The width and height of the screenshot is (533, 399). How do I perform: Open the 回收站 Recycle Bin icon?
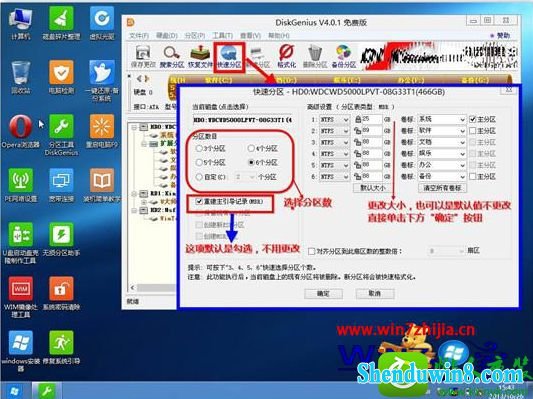click(21, 77)
